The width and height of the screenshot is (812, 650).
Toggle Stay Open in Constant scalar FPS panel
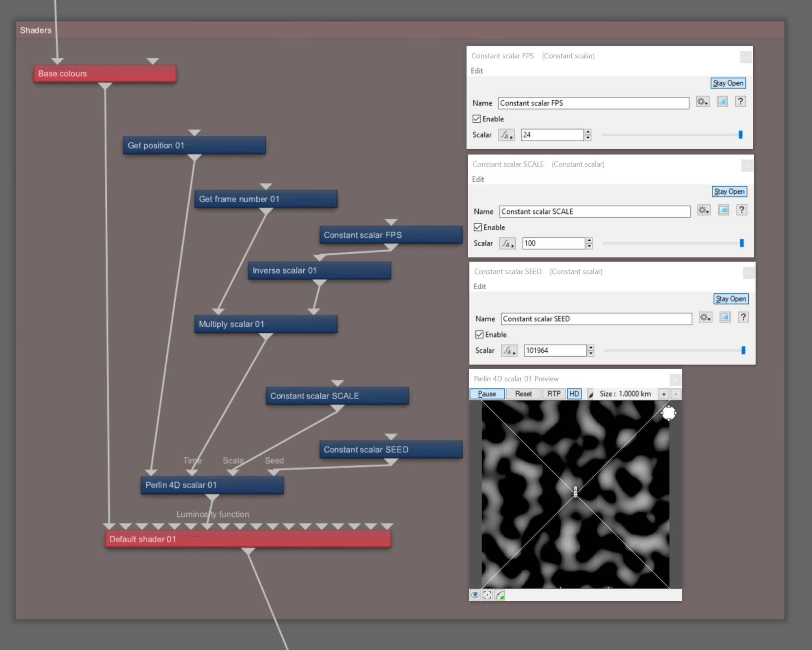728,83
